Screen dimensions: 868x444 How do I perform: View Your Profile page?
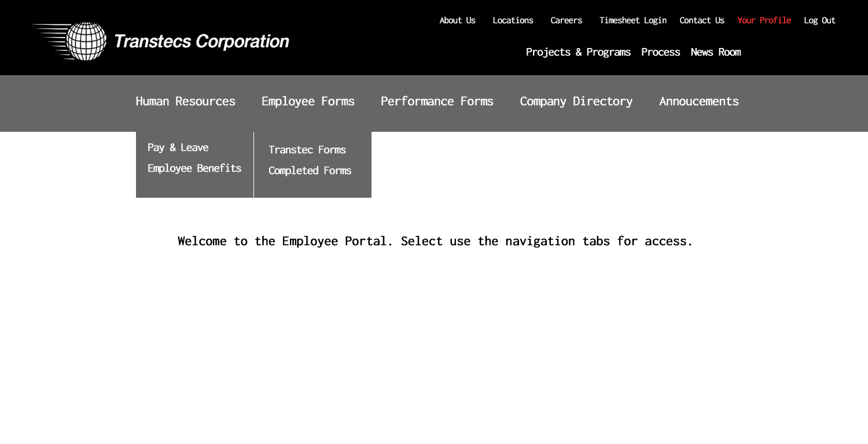coord(764,20)
